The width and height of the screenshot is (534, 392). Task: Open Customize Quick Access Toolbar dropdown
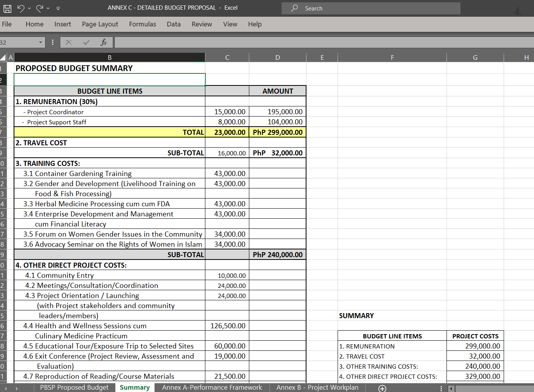58,9
